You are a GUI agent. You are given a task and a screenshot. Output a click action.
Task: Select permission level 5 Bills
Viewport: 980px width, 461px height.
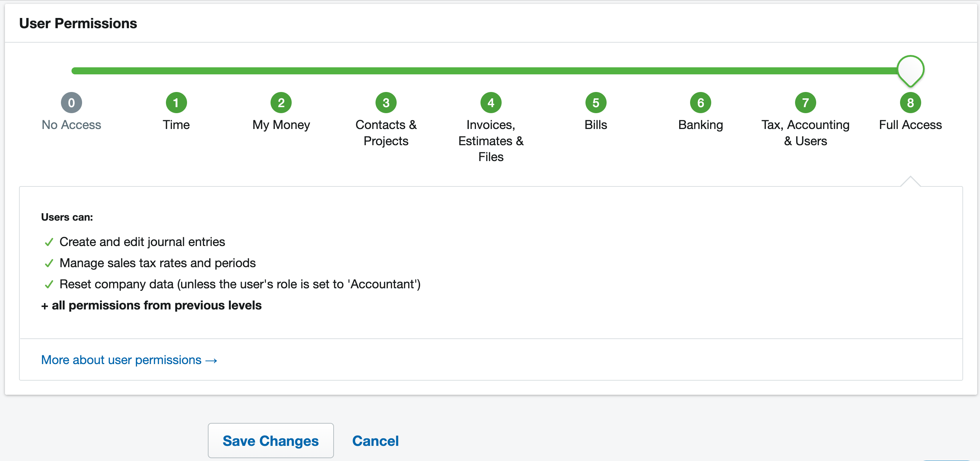click(x=595, y=103)
